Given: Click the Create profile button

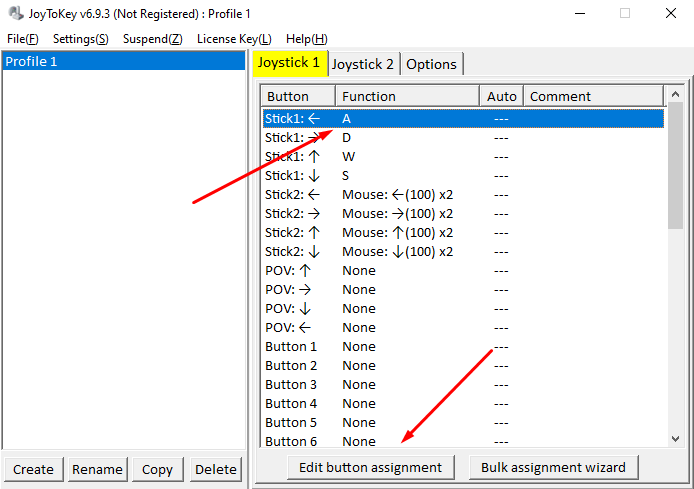Looking at the screenshot, I should 34,469.
